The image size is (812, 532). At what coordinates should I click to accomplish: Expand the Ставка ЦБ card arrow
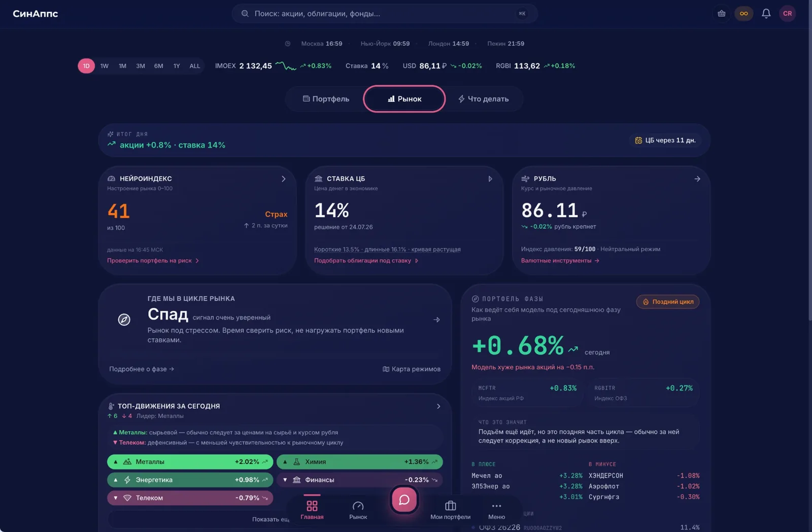(490, 179)
